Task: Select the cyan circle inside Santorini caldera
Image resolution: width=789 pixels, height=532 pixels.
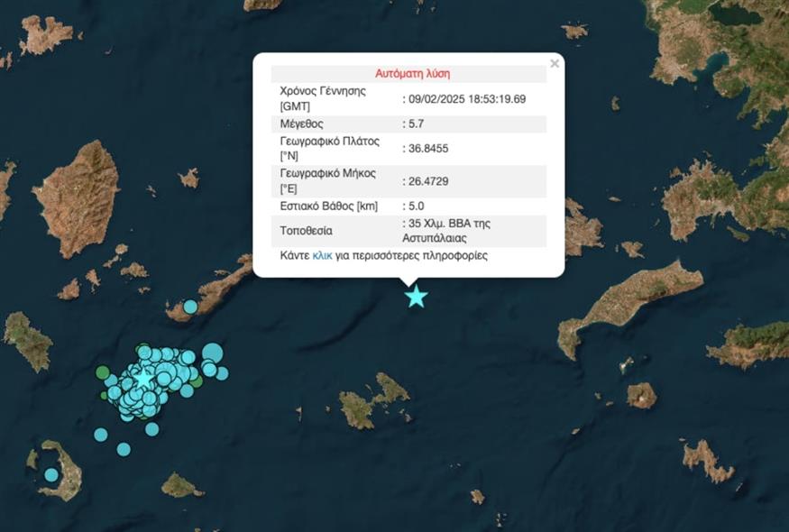Action: (51, 474)
